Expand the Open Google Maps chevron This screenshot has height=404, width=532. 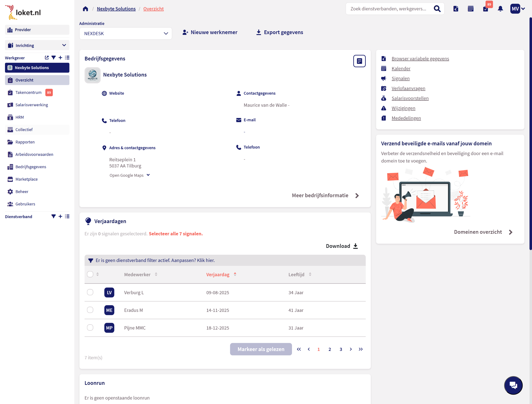148,175
